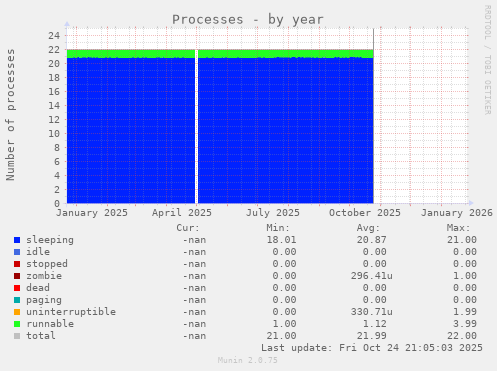497x371 pixels.
Task: Click sleeping minimum value 18.01
Action: click(281, 240)
